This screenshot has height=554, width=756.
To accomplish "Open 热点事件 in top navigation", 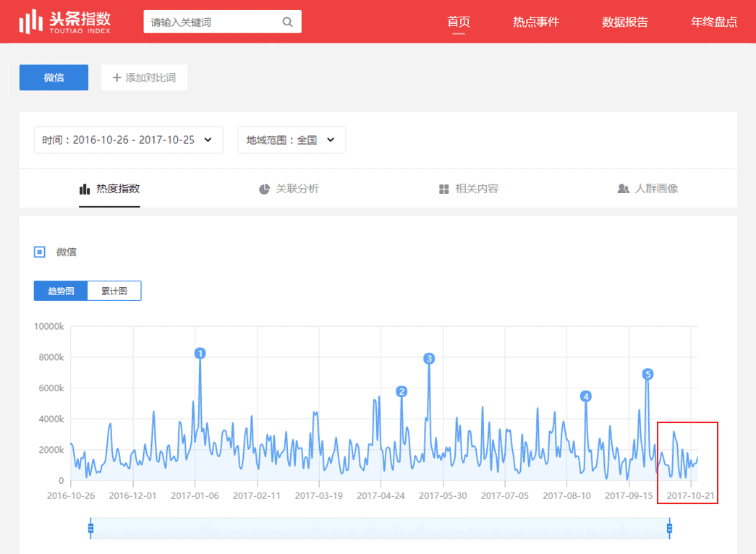I will pyautogui.click(x=535, y=22).
